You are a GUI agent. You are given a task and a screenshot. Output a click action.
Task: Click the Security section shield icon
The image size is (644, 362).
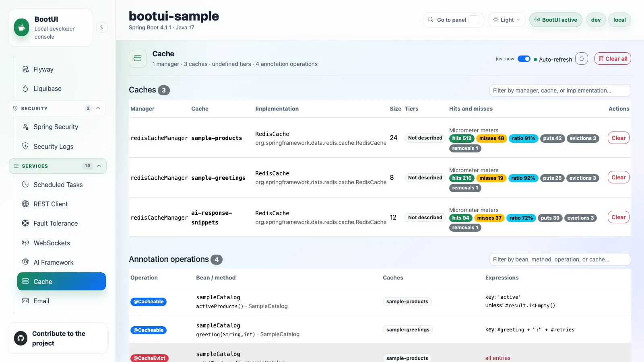click(x=15, y=109)
